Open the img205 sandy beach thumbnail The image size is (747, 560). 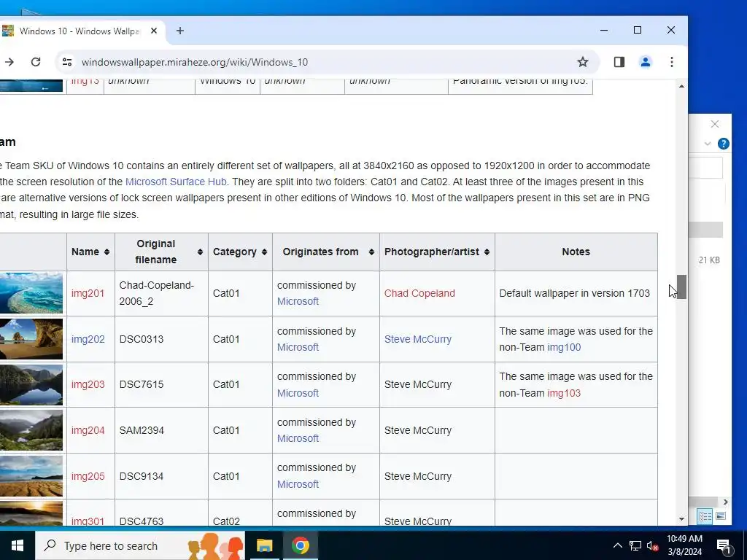[31, 475]
